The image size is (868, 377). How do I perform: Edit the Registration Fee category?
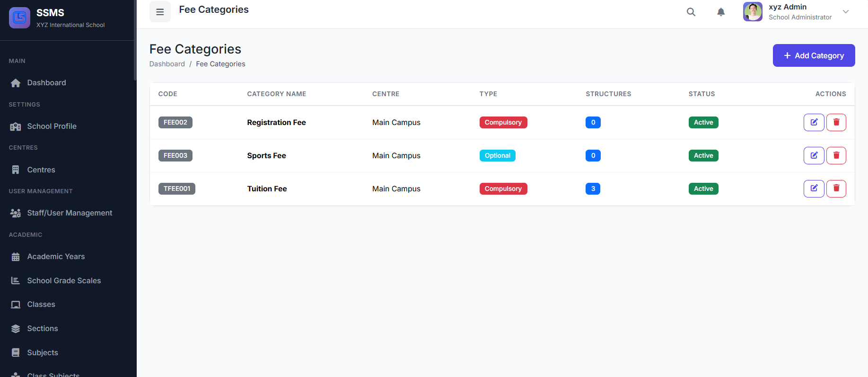tap(814, 122)
